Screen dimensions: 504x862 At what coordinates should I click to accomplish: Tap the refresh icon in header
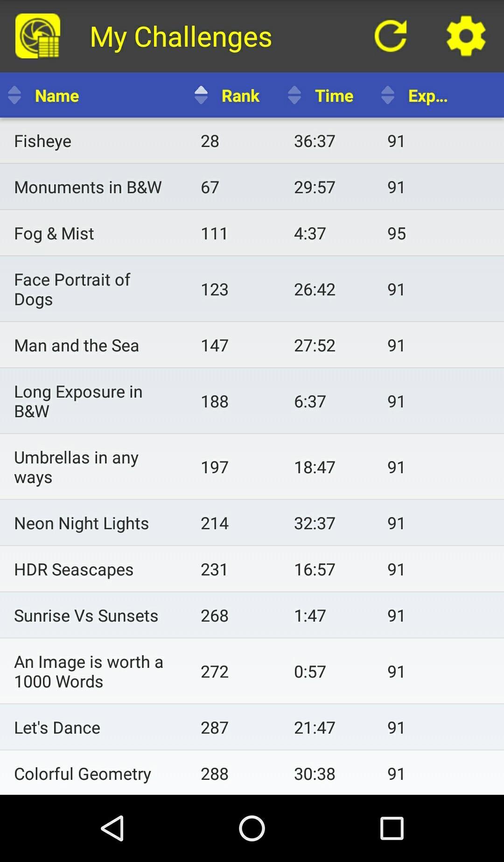tap(391, 36)
